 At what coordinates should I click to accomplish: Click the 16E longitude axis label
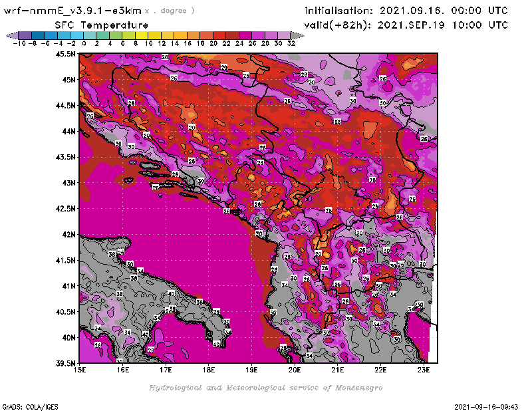122,370
